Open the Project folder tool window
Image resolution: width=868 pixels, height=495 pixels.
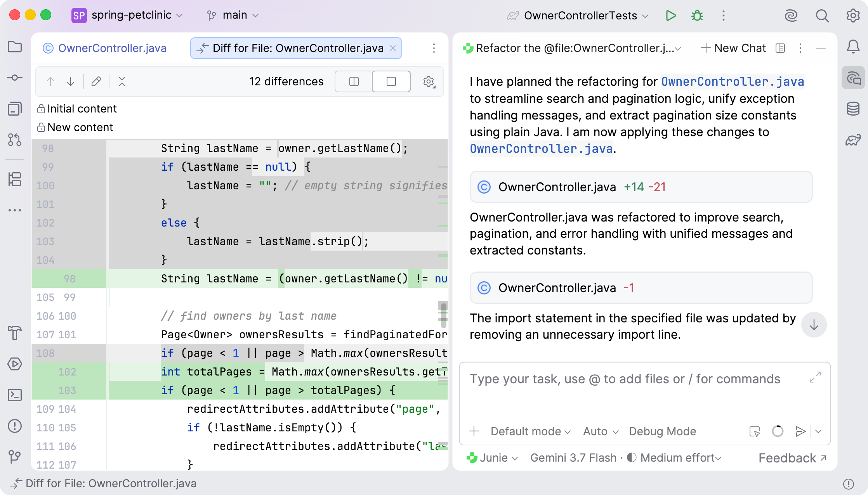coord(15,47)
